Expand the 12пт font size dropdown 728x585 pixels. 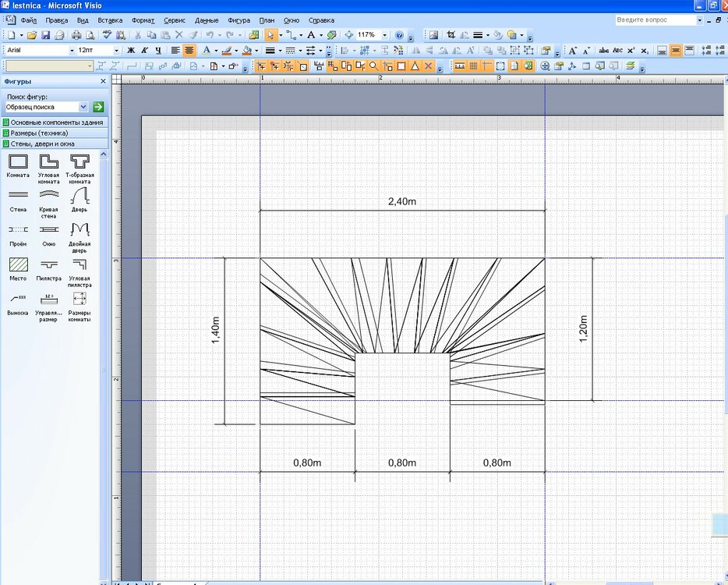[117, 51]
